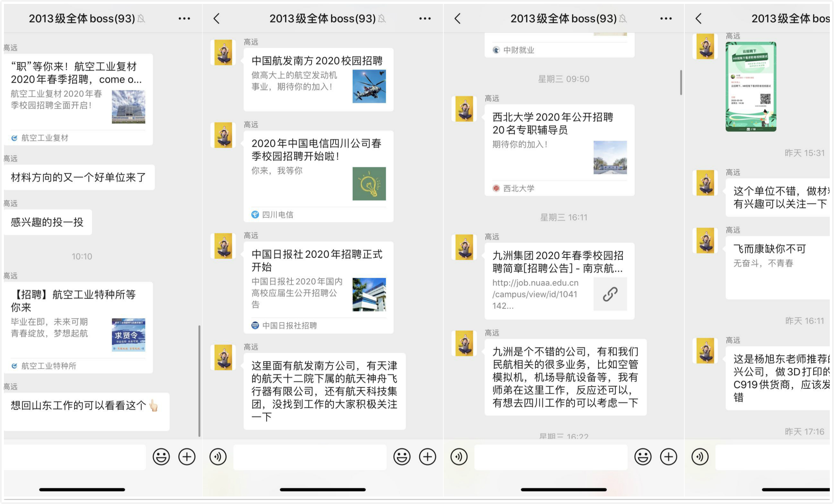
Task: Tap the 云招聘 green poster image
Action: point(751,86)
